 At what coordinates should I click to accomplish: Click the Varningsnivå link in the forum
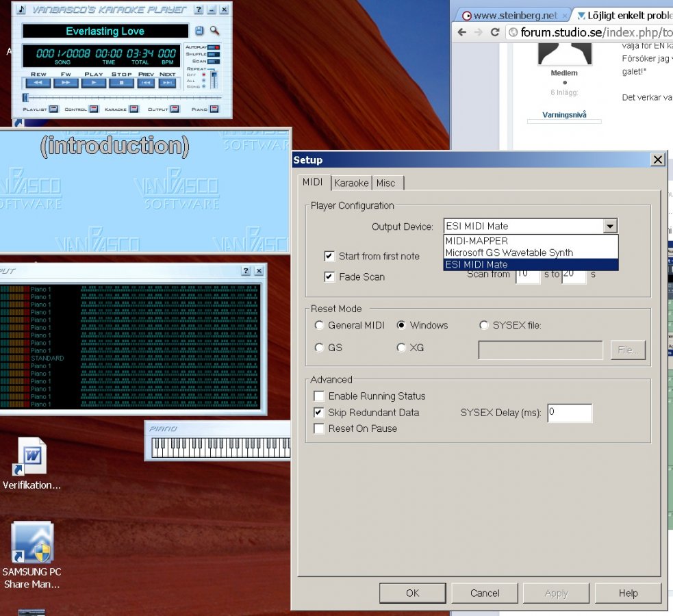pyautogui.click(x=564, y=114)
